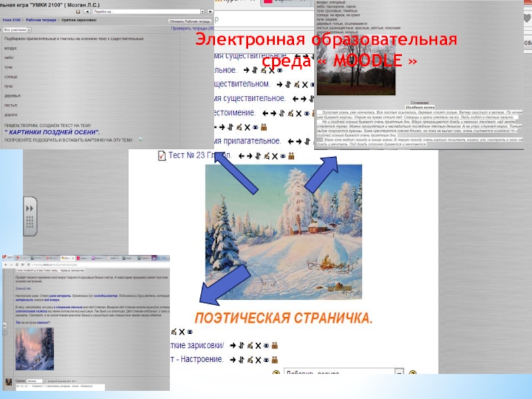Click the X delete icon in 'ткие зарисовки/' row
532x399 pixels.
coord(258,346)
